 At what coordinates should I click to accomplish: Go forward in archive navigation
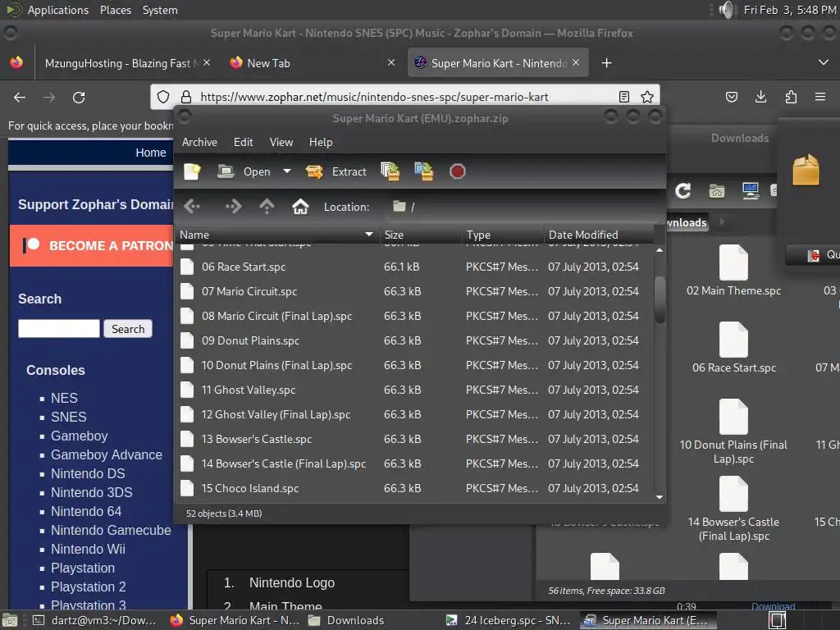(234, 206)
